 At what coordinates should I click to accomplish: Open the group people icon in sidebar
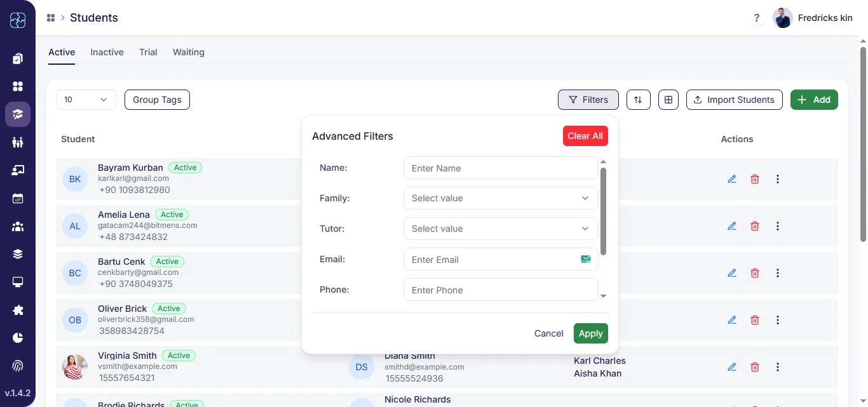tap(18, 226)
